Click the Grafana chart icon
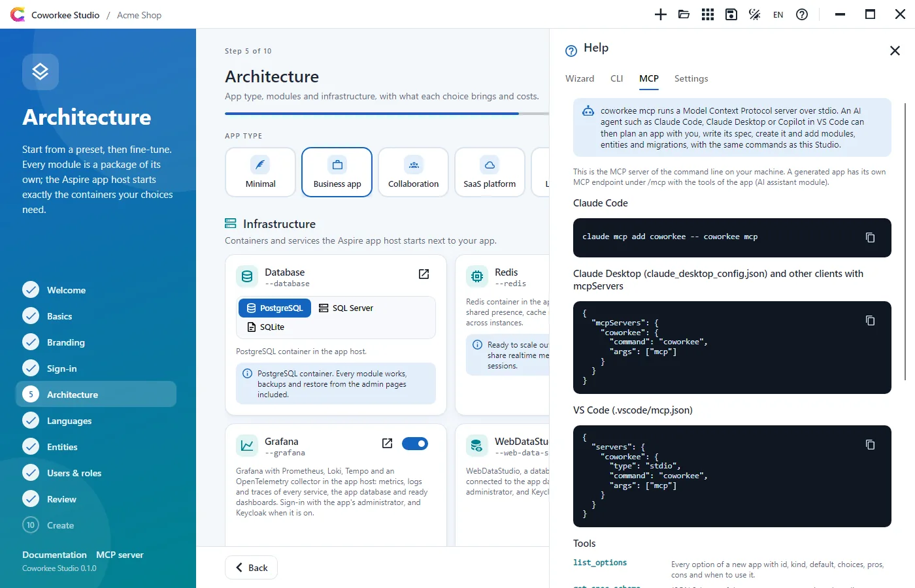 [x=247, y=446]
